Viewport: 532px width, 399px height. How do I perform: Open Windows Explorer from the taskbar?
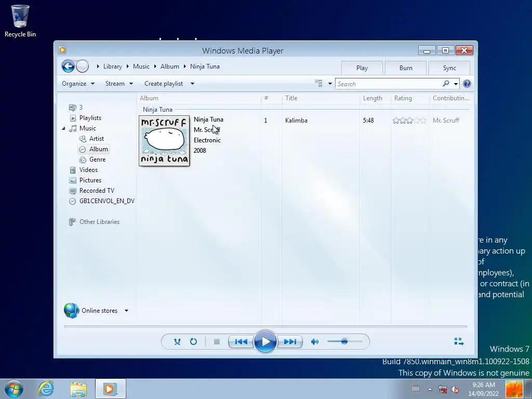78,389
